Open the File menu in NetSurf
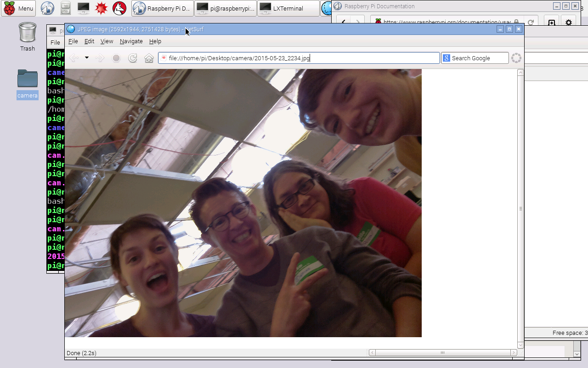Image resolution: width=588 pixels, height=368 pixels. [x=73, y=41]
